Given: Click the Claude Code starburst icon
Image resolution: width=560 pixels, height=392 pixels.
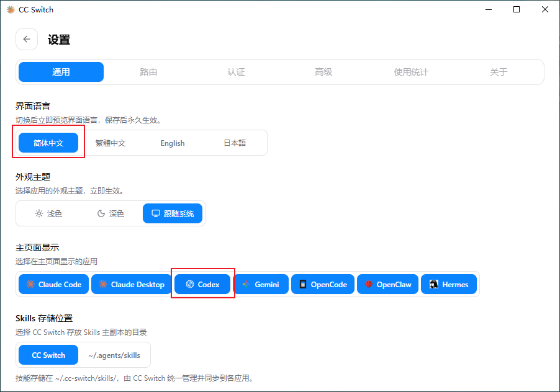Looking at the screenshot, I should pyautogui.click(x=30, y=284).
